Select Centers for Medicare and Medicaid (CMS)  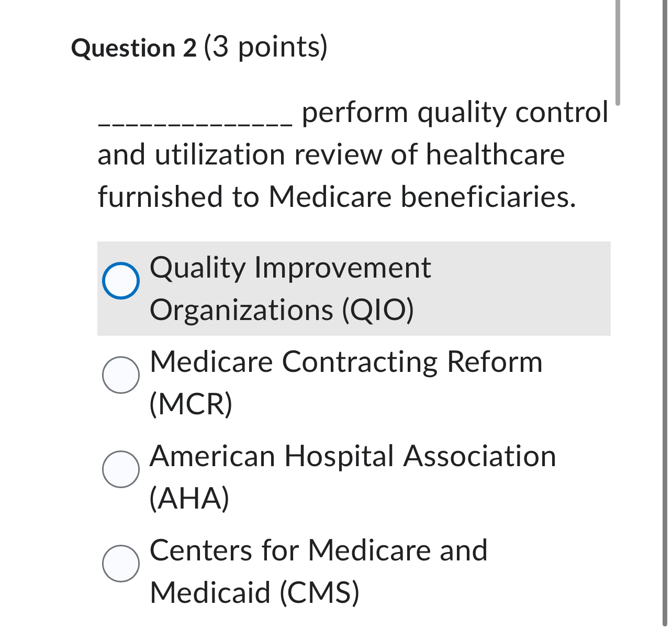[121, 564]
